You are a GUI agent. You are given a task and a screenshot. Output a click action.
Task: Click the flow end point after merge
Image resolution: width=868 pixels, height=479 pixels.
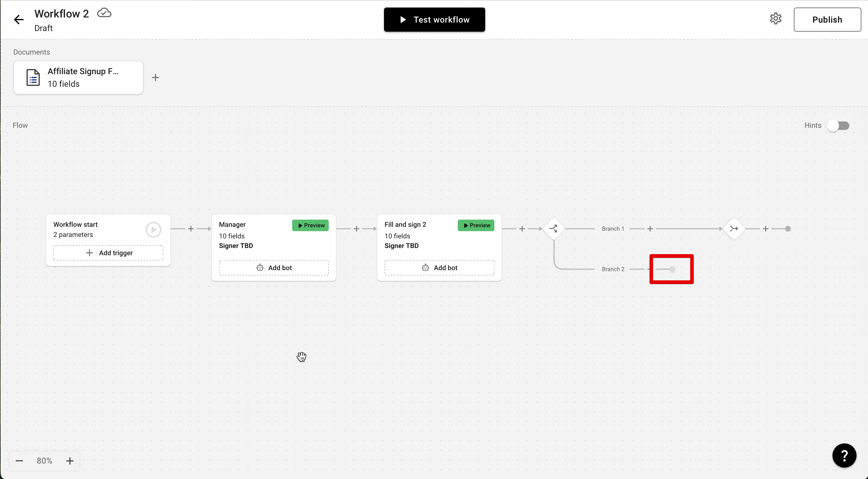[788, 229]
